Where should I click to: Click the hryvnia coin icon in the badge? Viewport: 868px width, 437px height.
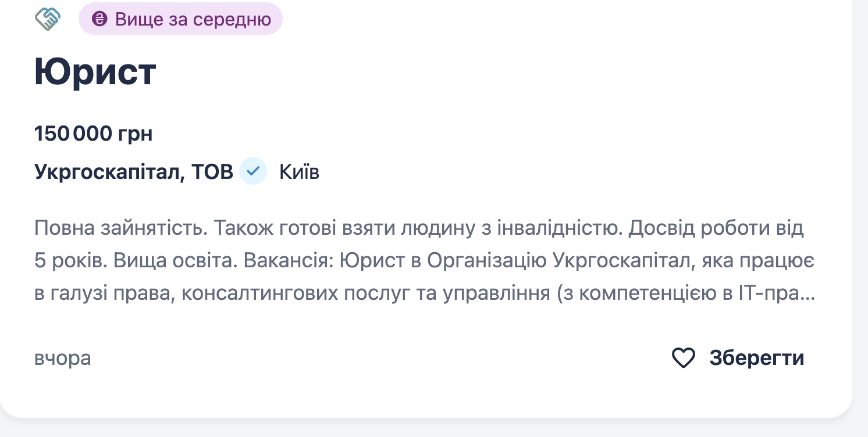(x=99, y=19)
